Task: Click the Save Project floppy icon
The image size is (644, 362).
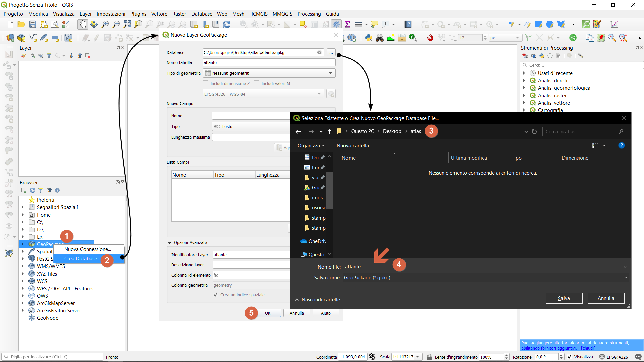Action: coord(32,24)
